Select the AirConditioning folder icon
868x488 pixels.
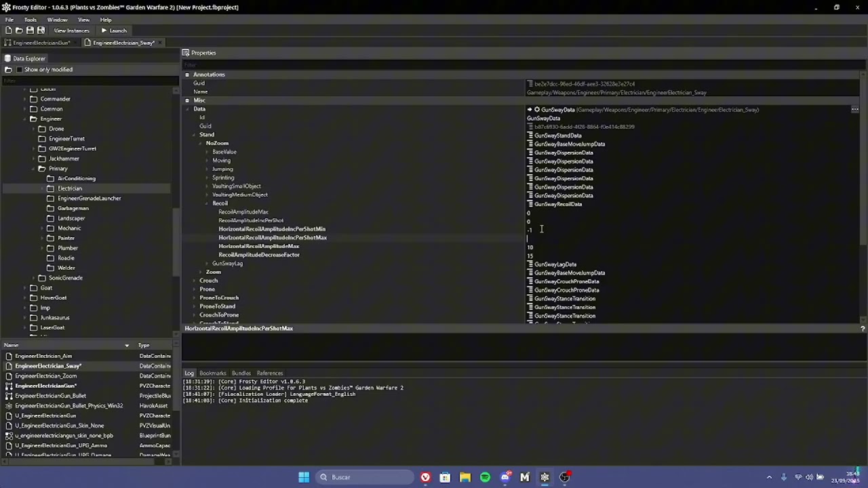tap(51, 178)
